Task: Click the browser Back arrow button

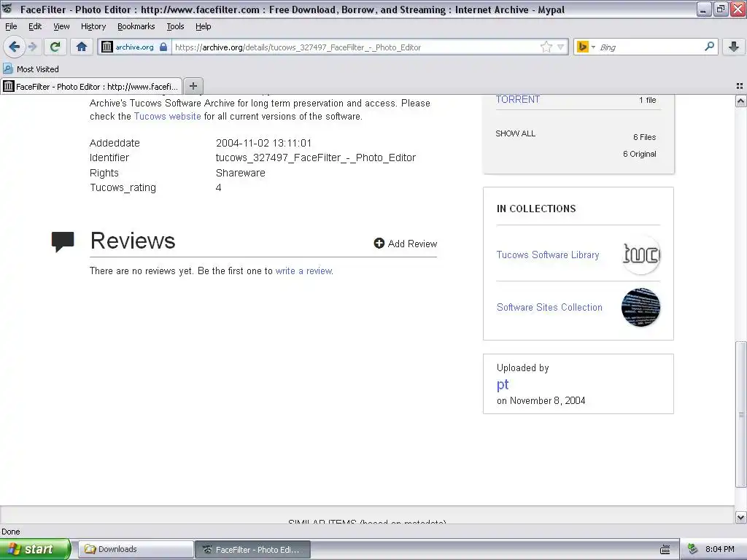Action: point(15,47)
